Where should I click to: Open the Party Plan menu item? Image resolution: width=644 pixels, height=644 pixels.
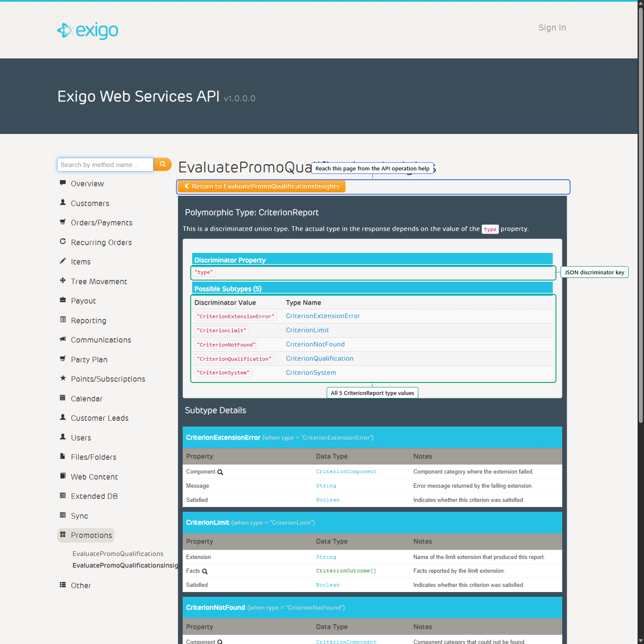(89, 360)
